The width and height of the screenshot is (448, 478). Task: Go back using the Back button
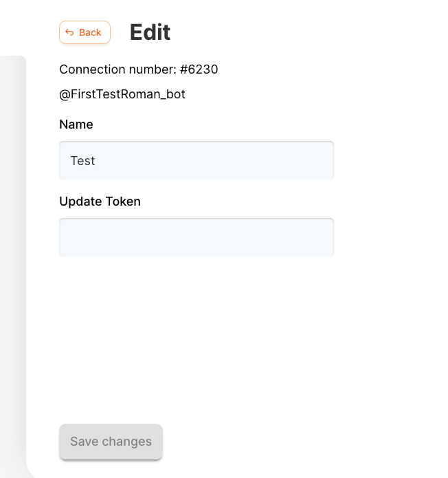coord(85,32)
